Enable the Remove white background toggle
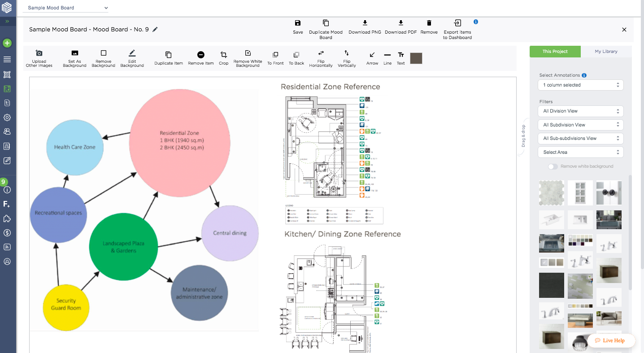Viewport: 644px width, 353px height. pyautogui.click(x=553, y=166)
